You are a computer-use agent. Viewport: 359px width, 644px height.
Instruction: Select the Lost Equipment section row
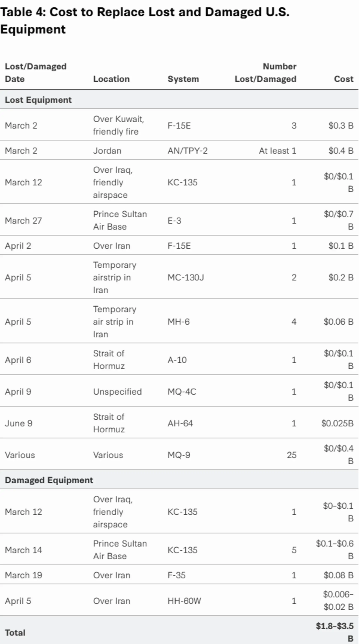pyautogui.click(x=179, y=100)
